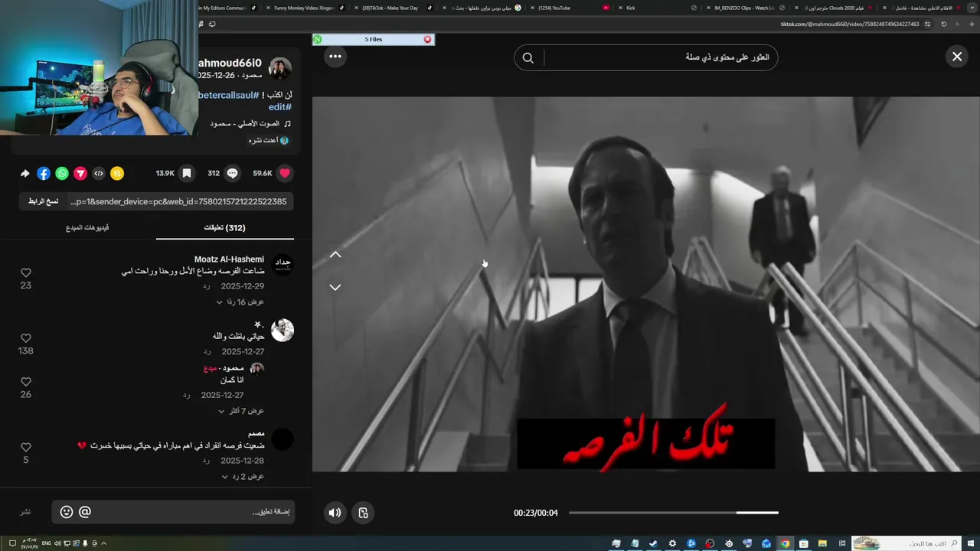980x551 pixels.
Task: Open File Explorer from the taskbar
Action: pyautogui.click(x=822, y=543)
